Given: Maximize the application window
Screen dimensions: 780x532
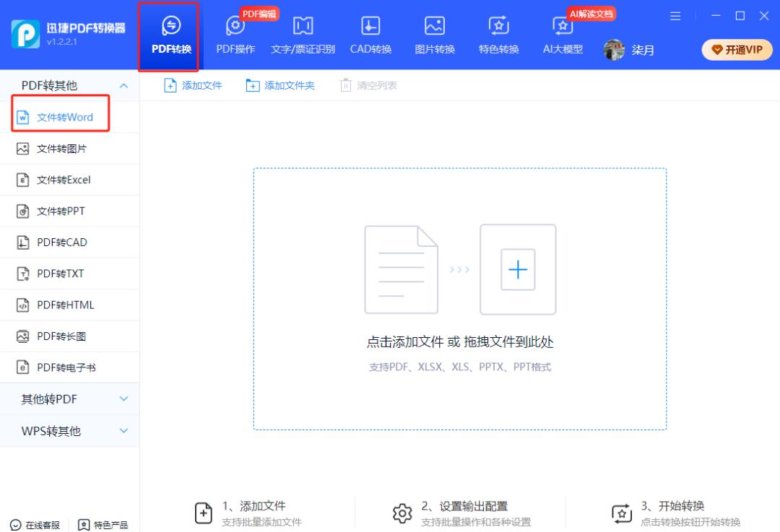Looking at the screenshot, I should point(740,16).
